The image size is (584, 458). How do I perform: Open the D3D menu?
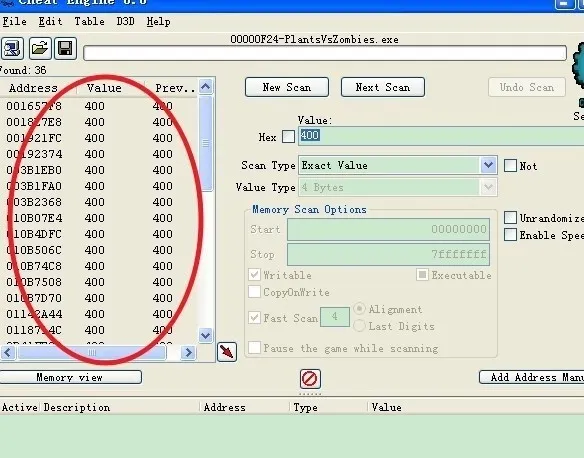pyautogui.click(x=125, y=22)
